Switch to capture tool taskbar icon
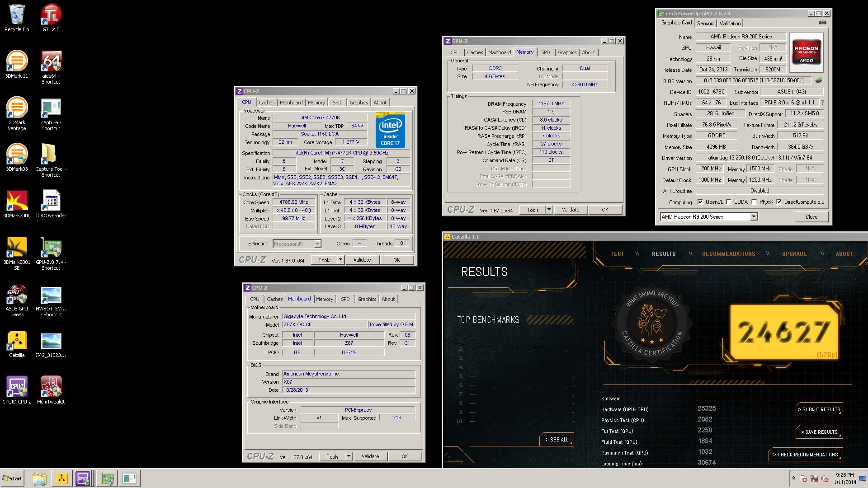868x488 pixels. (129, 479)
